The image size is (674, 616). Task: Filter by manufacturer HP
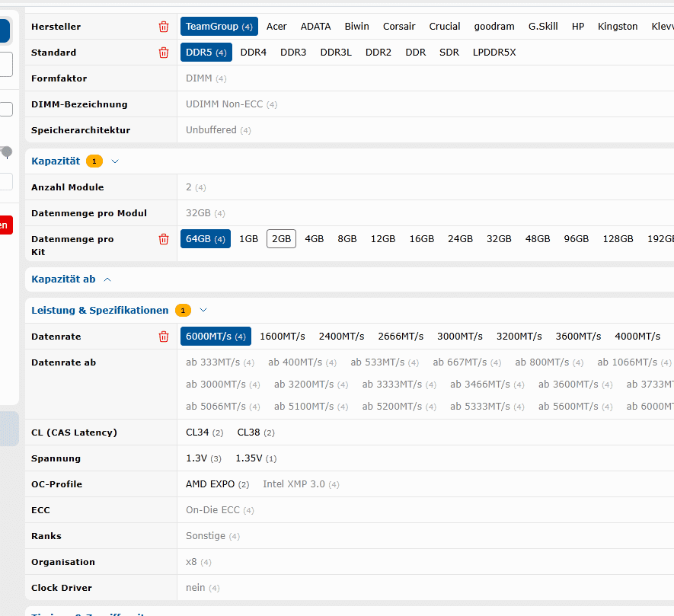578,26
